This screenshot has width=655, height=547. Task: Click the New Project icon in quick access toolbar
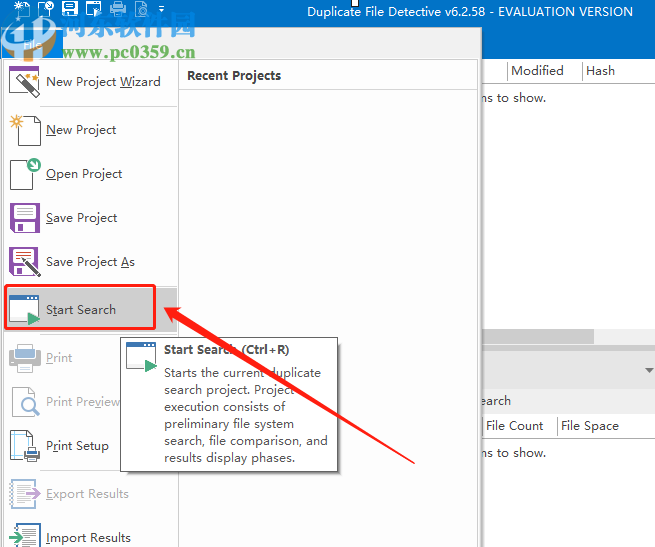[21, 8]
